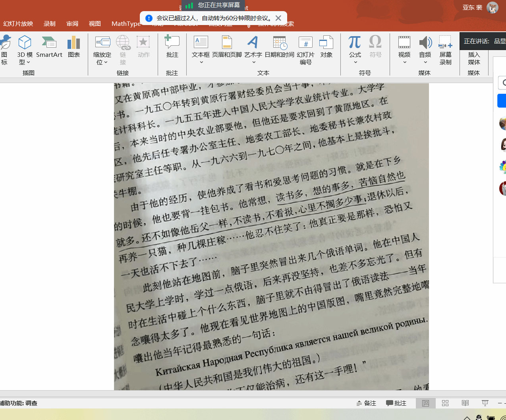
Task: Toggle the Notes (备注) pane in status bar
Action: point(366,403)
